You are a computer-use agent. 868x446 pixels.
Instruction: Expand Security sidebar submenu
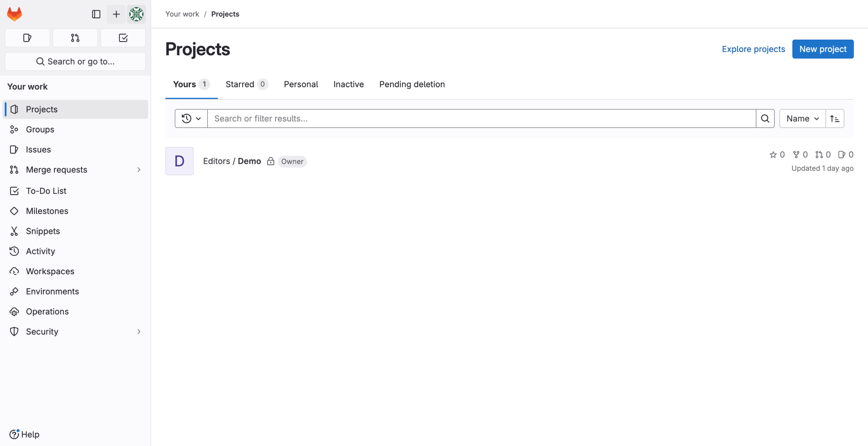[139, 332]
